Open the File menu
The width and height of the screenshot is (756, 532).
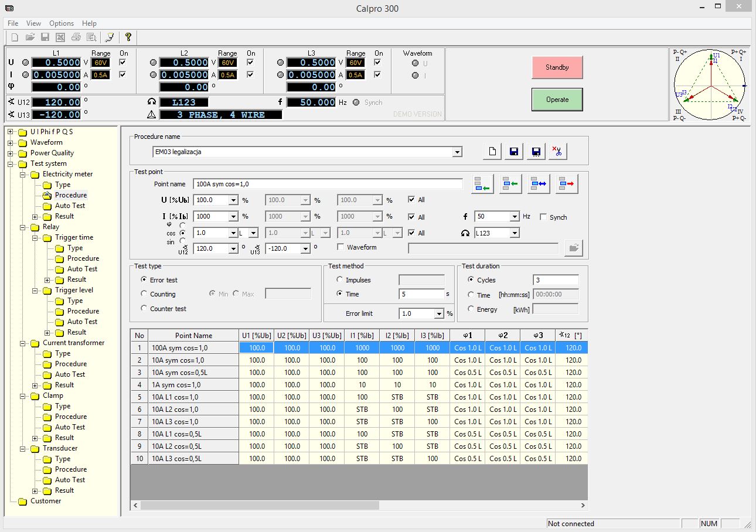13,23
